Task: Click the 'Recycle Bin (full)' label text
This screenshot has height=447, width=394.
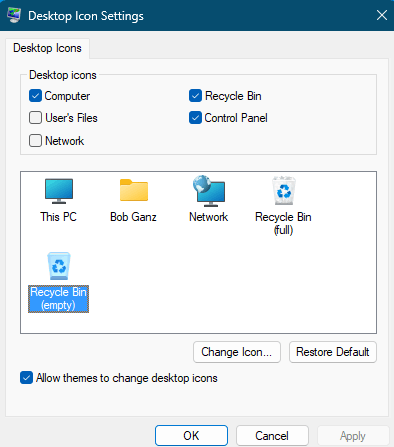Action: coord(283,223)
